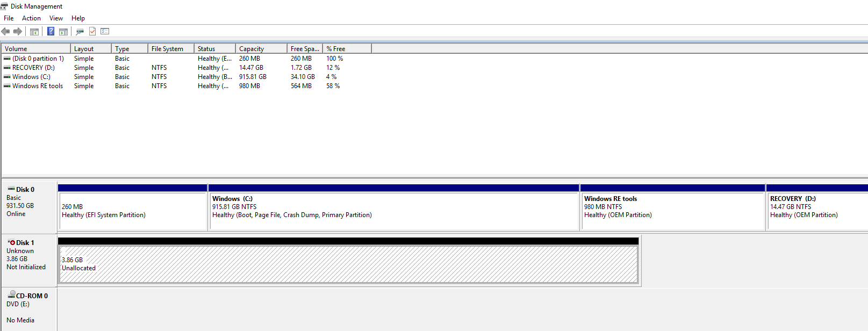Select the Windows RE tools partition block
The image size is (868, 331).
pyautogui.click(x=673, y=207)
